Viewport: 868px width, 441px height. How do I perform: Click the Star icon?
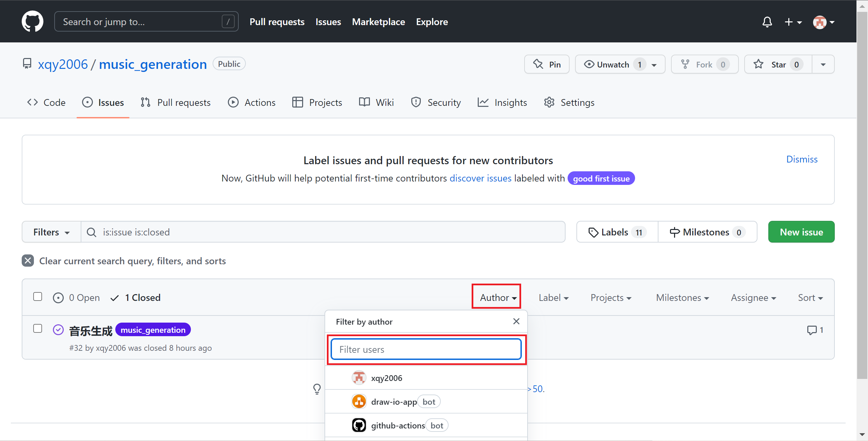(x=758, y=64)
